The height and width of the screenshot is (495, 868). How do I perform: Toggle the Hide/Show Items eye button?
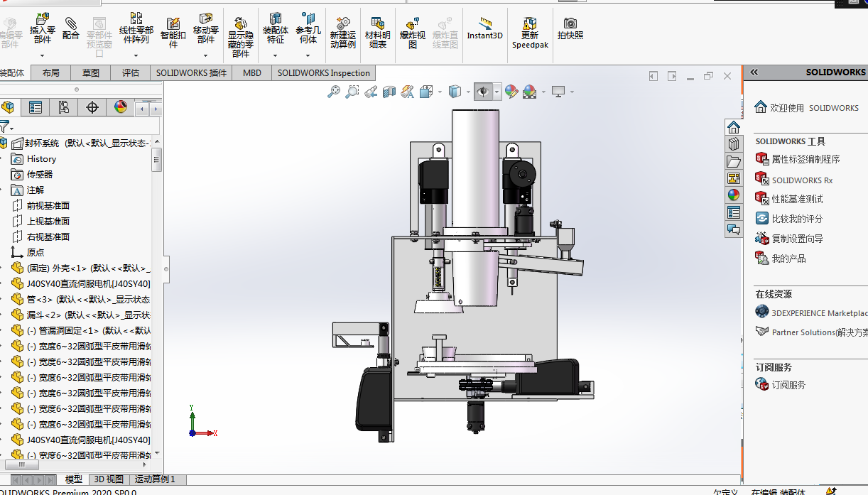tap(484, 92)
